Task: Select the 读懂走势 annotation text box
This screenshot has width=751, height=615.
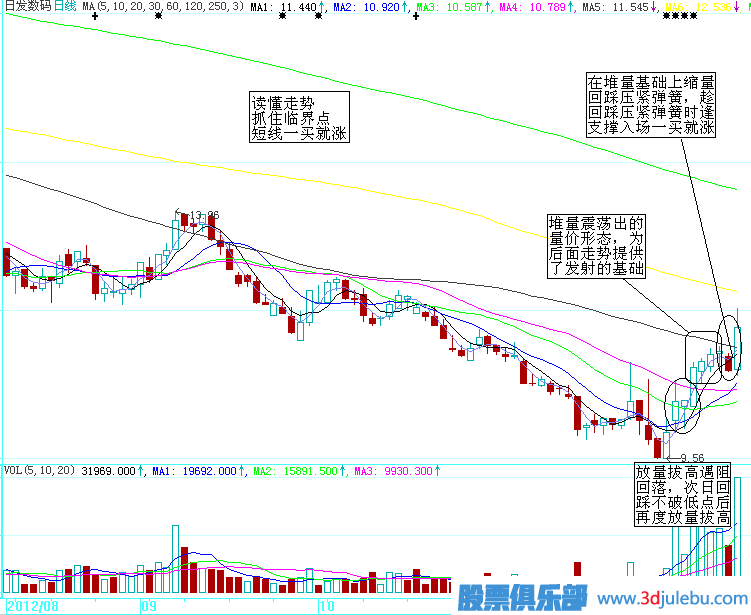Action: 299,117
